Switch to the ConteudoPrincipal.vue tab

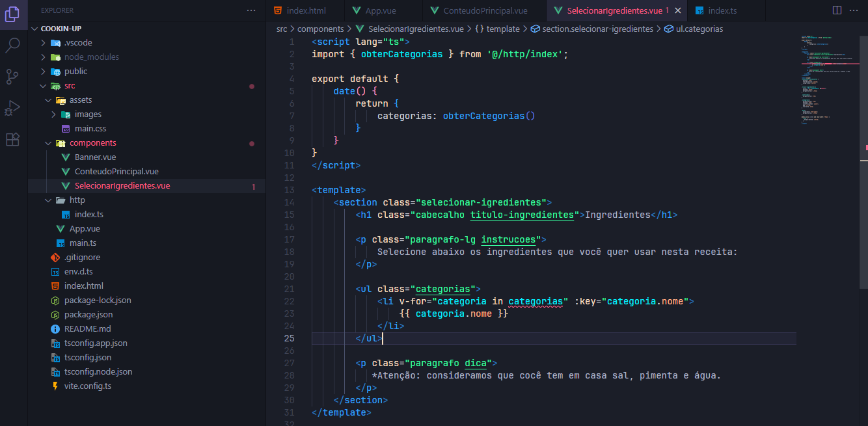point(485,10)
